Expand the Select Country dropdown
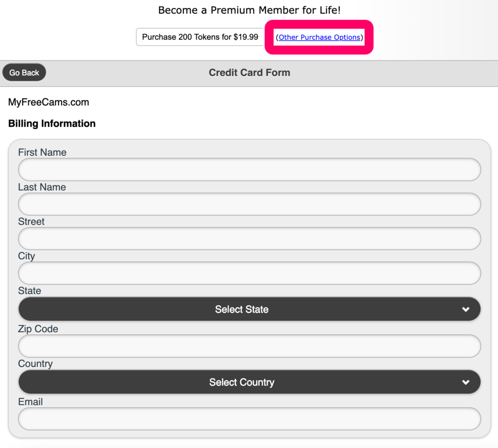 click(242, 382)
